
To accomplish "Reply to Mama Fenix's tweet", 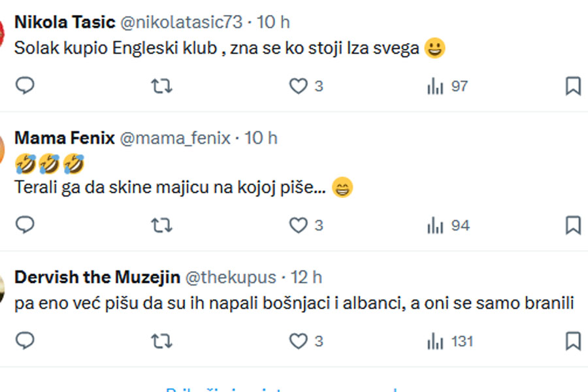I will tap(25, 225).
